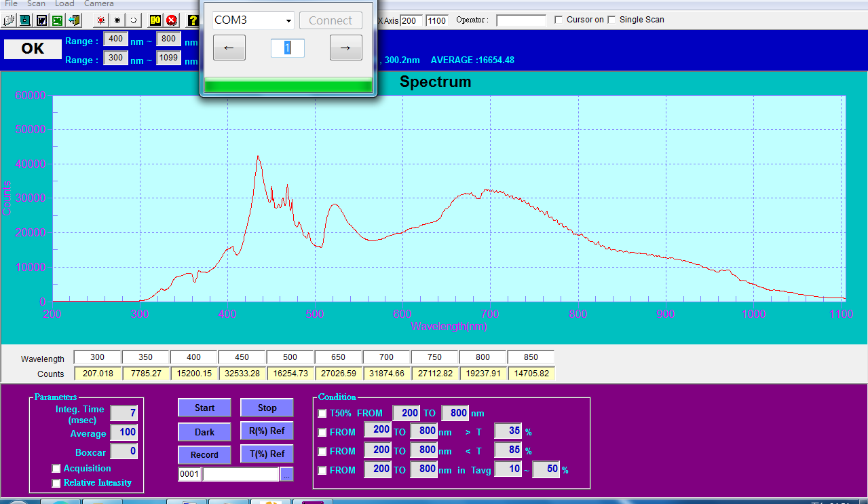Screen dimensions: 868x504
Task: Click the yellow question mark help icon
Action: click(193, 20)
